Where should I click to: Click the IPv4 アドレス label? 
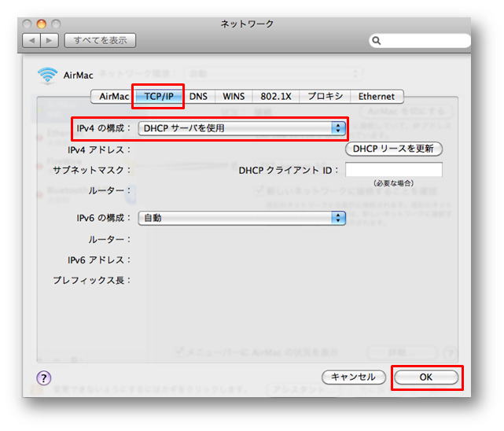coord(99,150)
